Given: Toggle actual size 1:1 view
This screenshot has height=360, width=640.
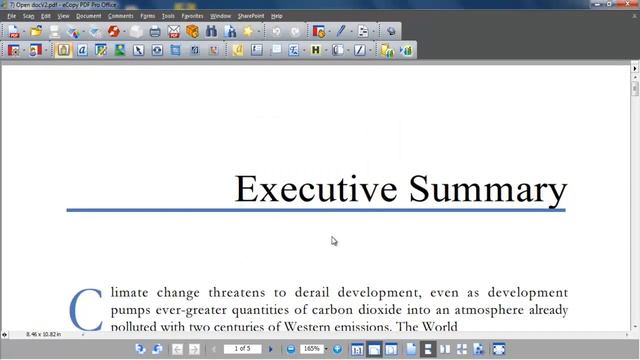Looking at the screenshot, I should 357,349.
